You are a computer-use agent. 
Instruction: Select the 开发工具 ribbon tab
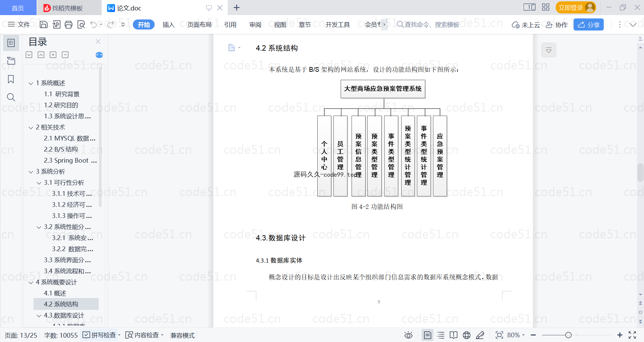point(337,24)
